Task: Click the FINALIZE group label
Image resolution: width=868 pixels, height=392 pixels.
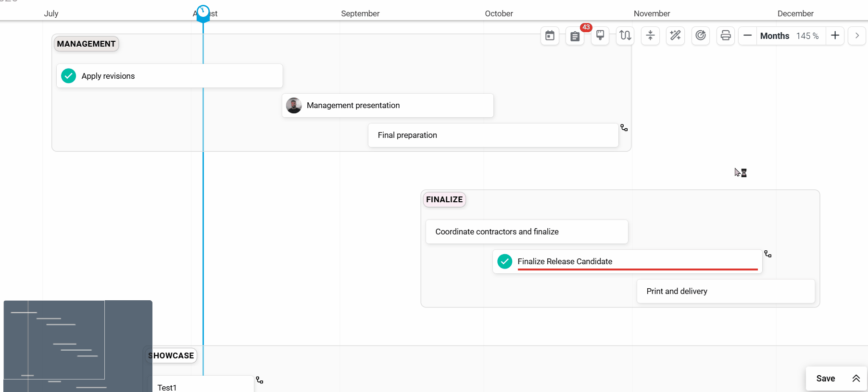Action: click(444, 199)
